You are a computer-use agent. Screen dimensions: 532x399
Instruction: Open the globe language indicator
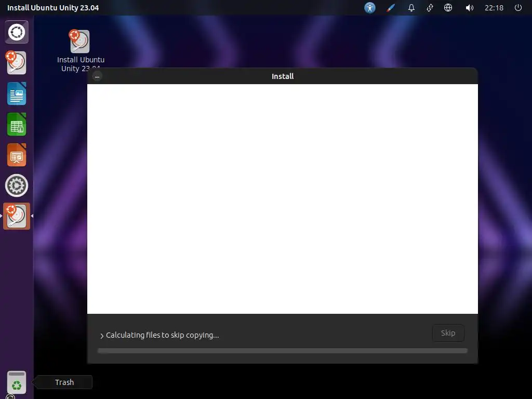(x=448, y=7)
